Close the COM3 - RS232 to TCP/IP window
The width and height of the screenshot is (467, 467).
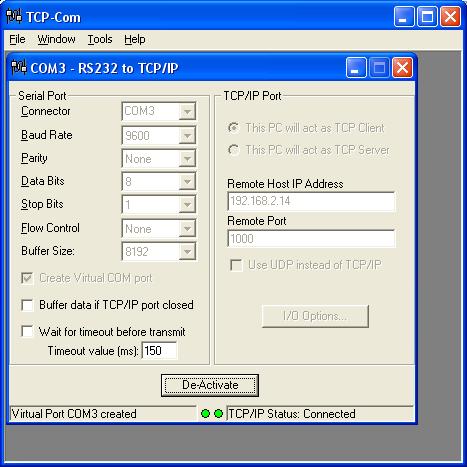tap(402, 68)
